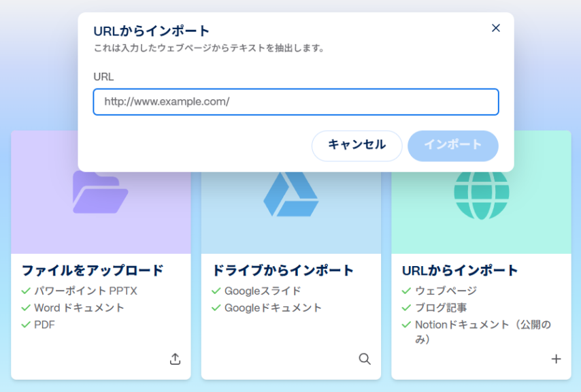Click the Googleスライド list item
The width and height of the screenshot is (581, 392).
[x=263, y=291]
